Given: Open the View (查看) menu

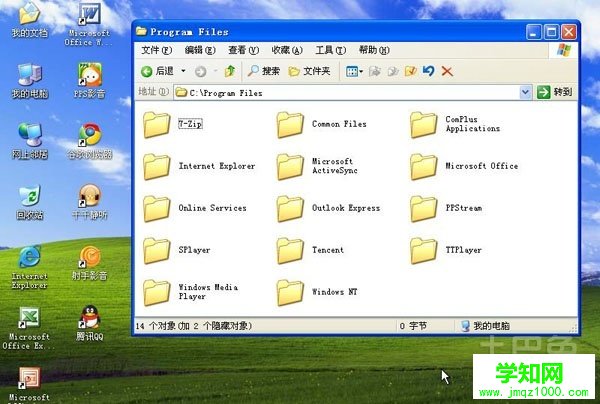Looking at the screenshot, I should tap(243, 50).
